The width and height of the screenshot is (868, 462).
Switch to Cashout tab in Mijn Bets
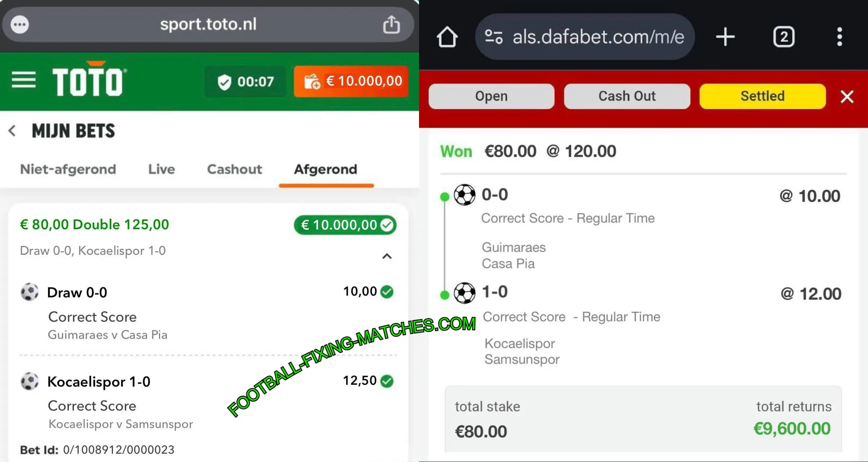234,169
